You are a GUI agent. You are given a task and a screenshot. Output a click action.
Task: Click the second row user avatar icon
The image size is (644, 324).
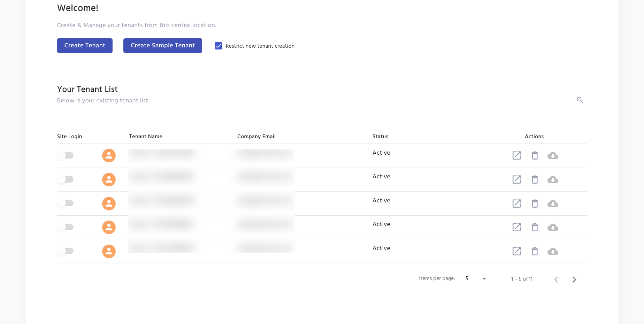pos(109,179)
